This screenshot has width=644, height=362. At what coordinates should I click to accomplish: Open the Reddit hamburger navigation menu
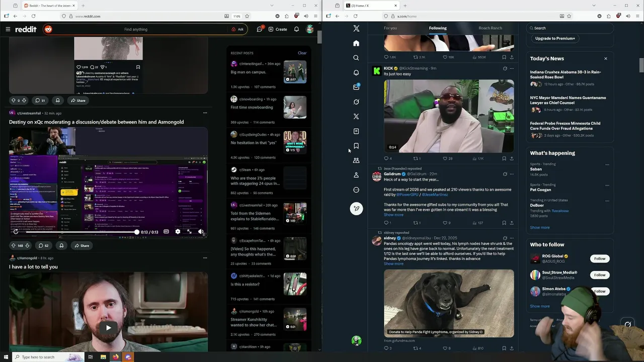coord(8,29)
